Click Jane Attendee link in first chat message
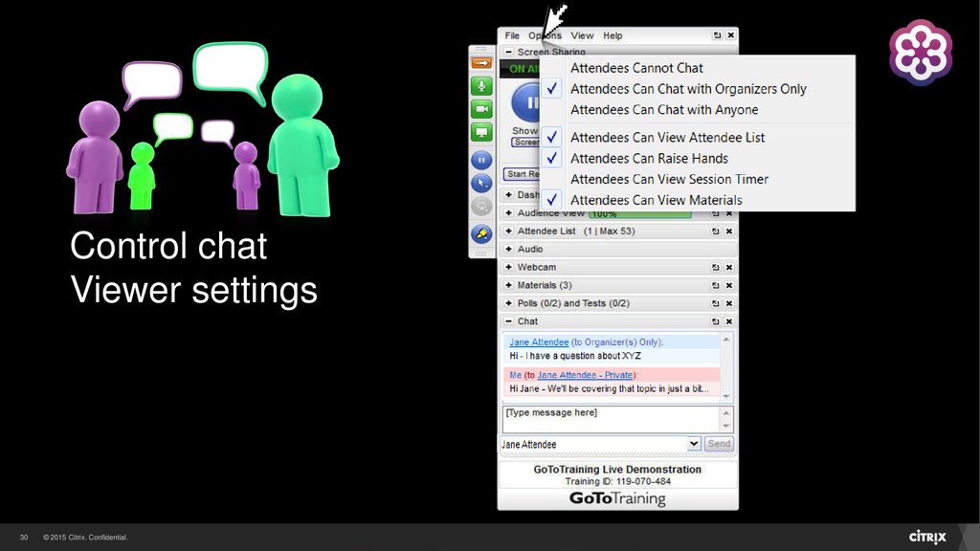The width and height of the screenshot is (980, 551). tap(539, 342)
